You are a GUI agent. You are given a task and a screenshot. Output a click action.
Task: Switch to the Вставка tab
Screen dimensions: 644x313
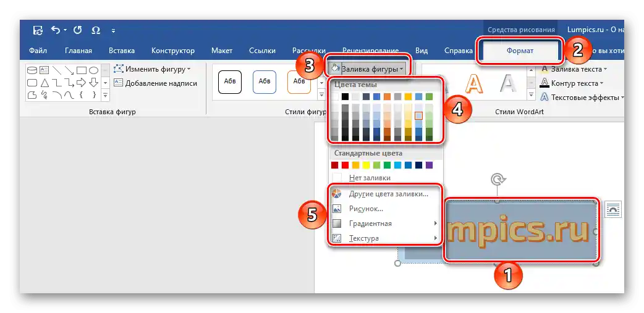pyautogui.click(x=122, y=51)
